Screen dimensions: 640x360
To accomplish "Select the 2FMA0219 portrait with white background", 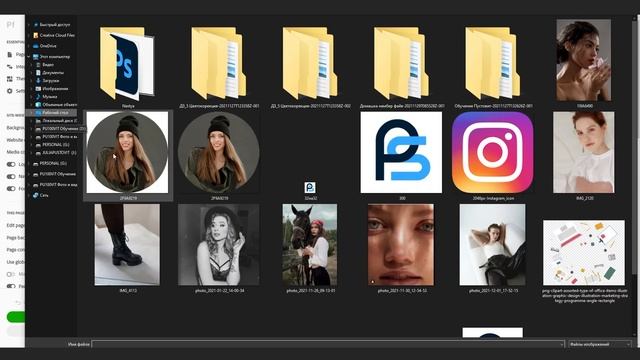I will click(127, 152).
